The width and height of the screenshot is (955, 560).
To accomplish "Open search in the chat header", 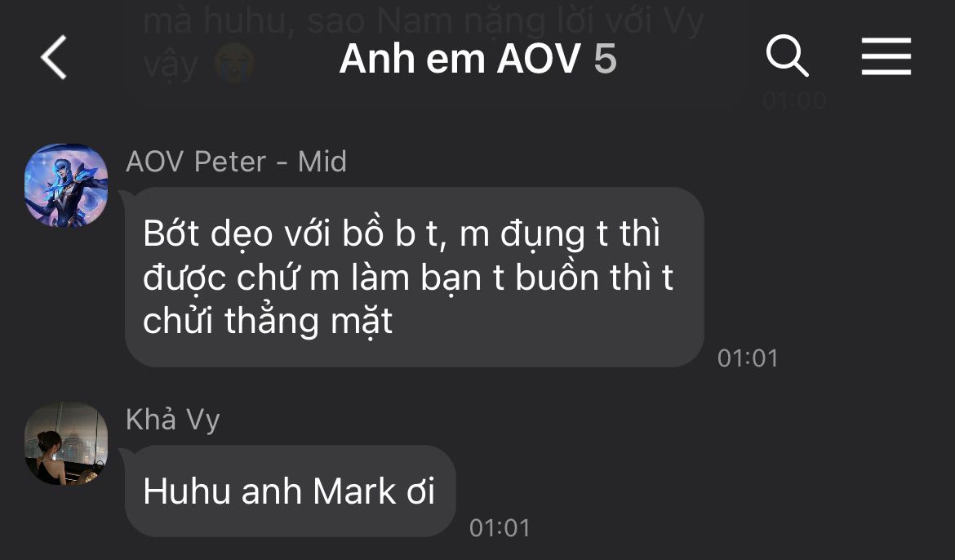I will point(787,56).
